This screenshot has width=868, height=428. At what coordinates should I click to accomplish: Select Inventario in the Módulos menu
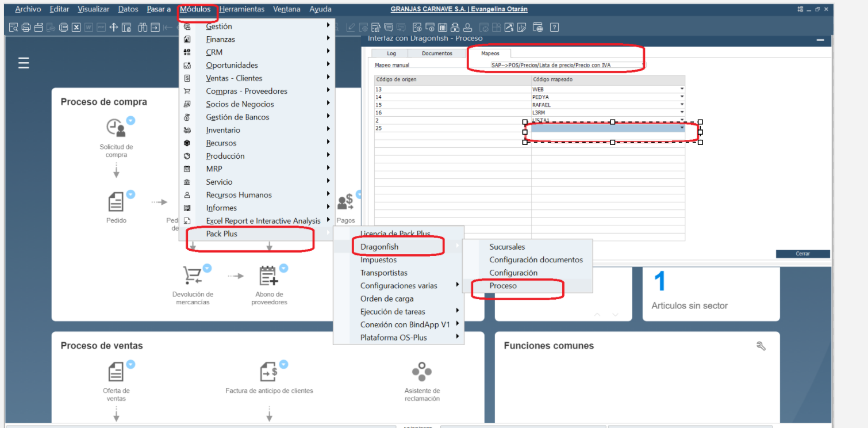pyautogui.click(x=256, y=130)
